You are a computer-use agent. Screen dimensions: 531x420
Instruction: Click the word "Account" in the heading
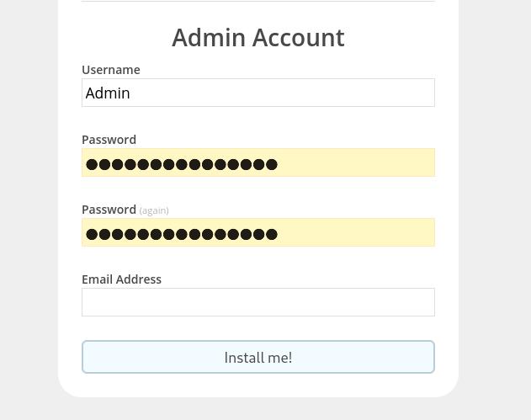298,37
